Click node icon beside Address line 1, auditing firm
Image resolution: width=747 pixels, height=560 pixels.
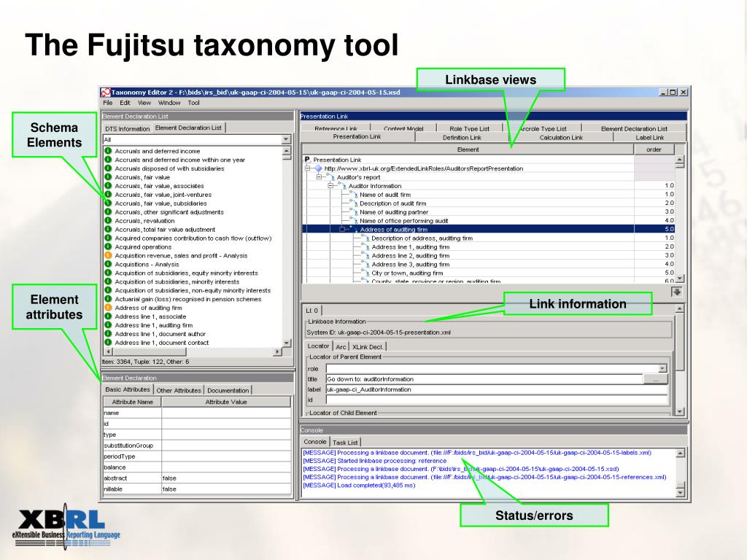coord(365,246)
